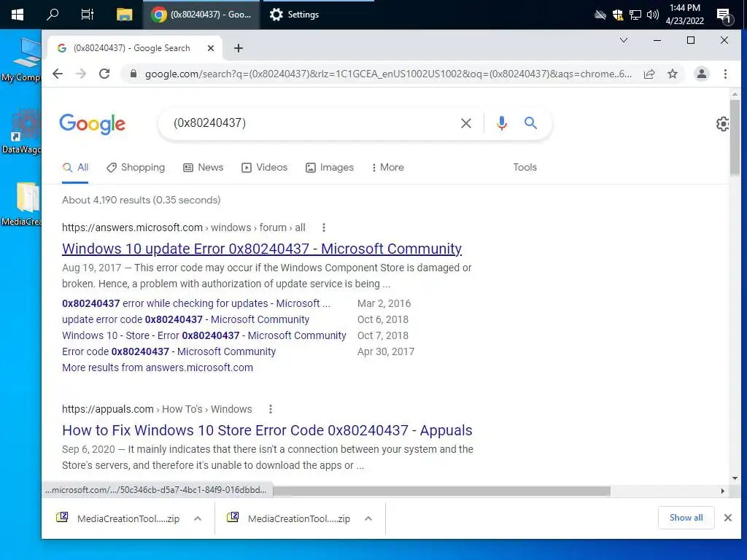Start voice search with microphone
The width and height of the screenshot is (747, 560).
click(501, 123)
